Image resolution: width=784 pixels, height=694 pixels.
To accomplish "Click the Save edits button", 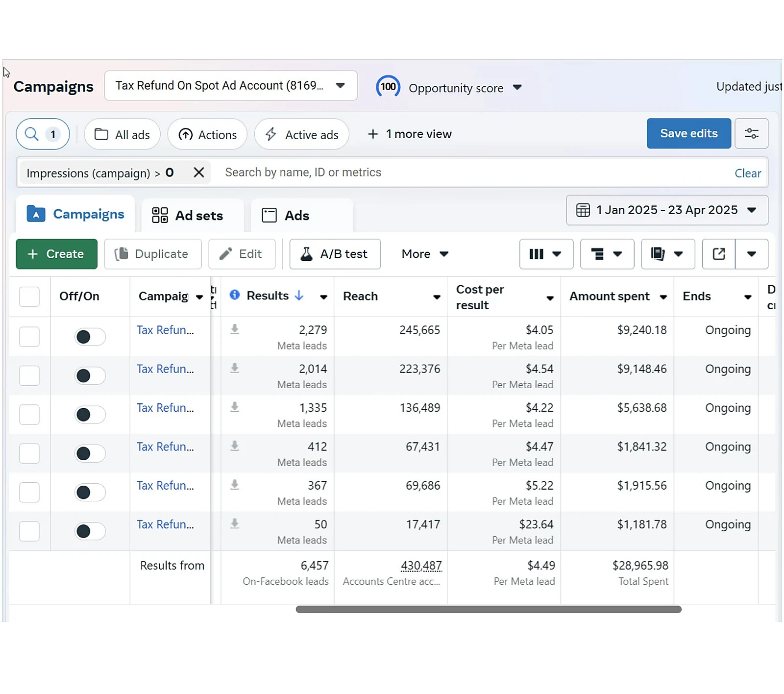I will pyautogui.click(x=688, y=133).
